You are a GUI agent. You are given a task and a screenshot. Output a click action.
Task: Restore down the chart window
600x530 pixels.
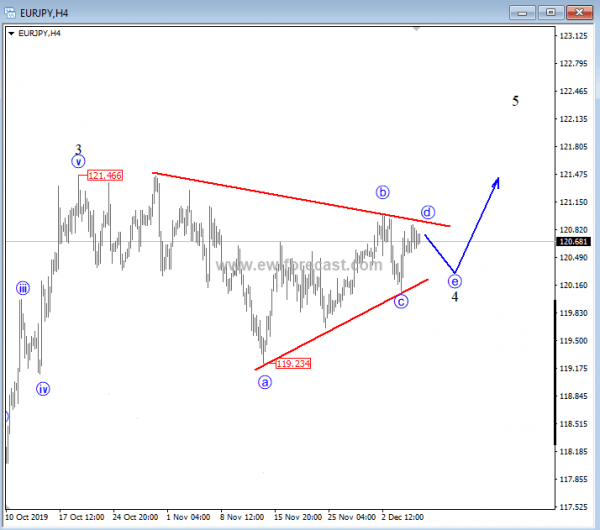coord(550,13)
